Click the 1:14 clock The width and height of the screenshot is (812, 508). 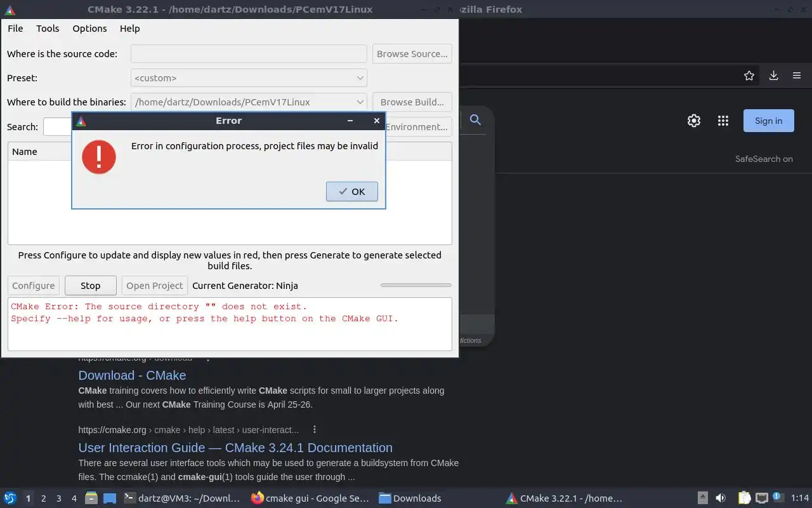800,498
